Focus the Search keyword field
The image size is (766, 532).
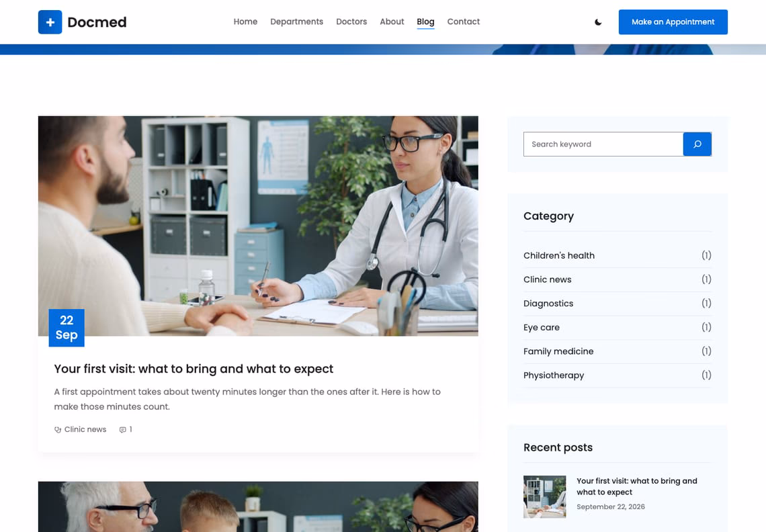point(603,144)
